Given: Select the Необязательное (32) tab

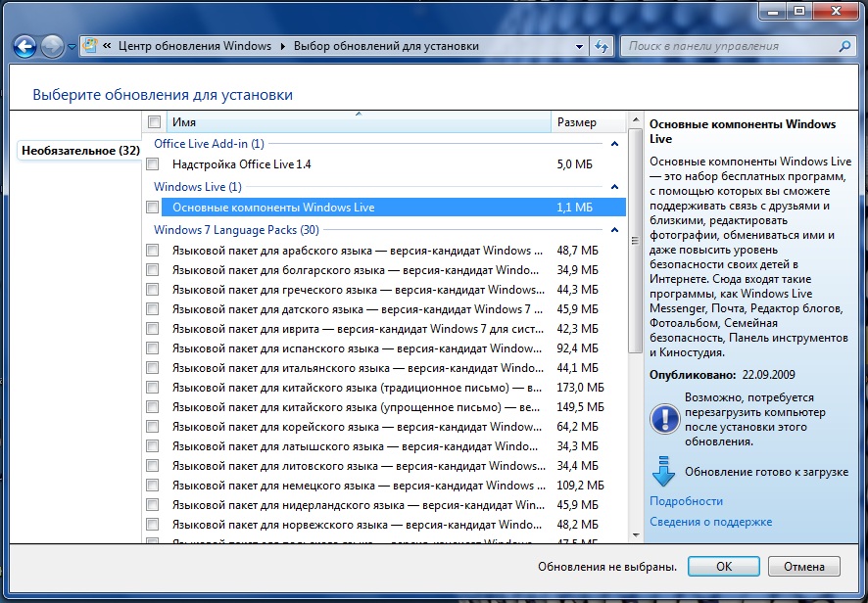Looking at the screenshot, I should 80,151.
